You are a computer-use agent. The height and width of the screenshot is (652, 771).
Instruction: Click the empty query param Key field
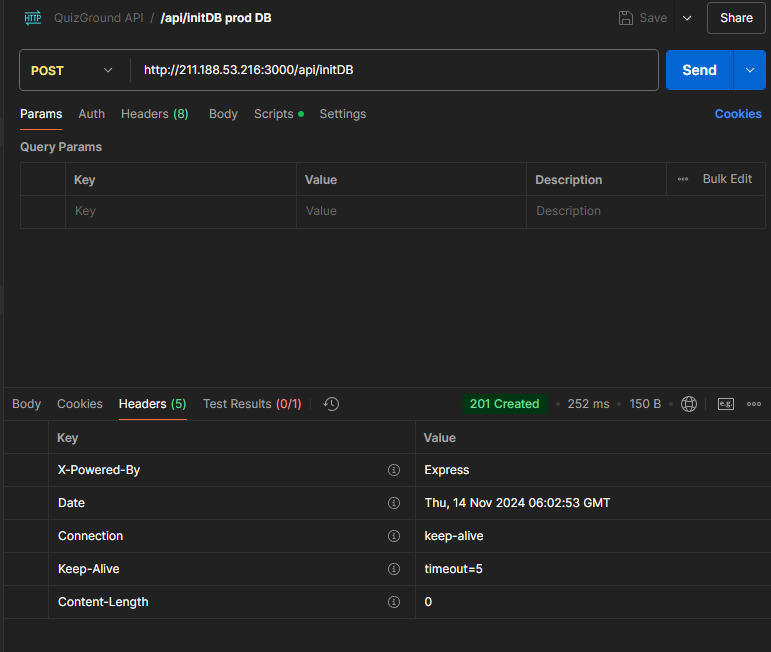point(180,211)
